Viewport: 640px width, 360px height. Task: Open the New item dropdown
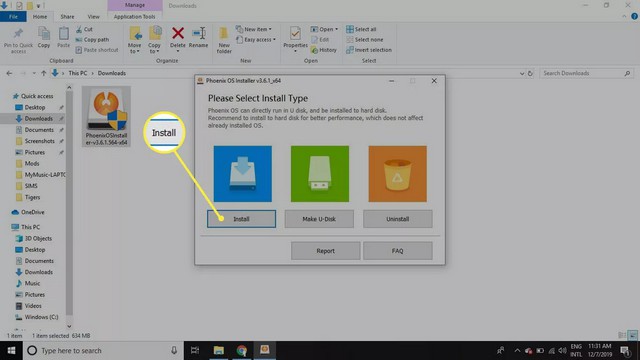click(x=254, y=29)
